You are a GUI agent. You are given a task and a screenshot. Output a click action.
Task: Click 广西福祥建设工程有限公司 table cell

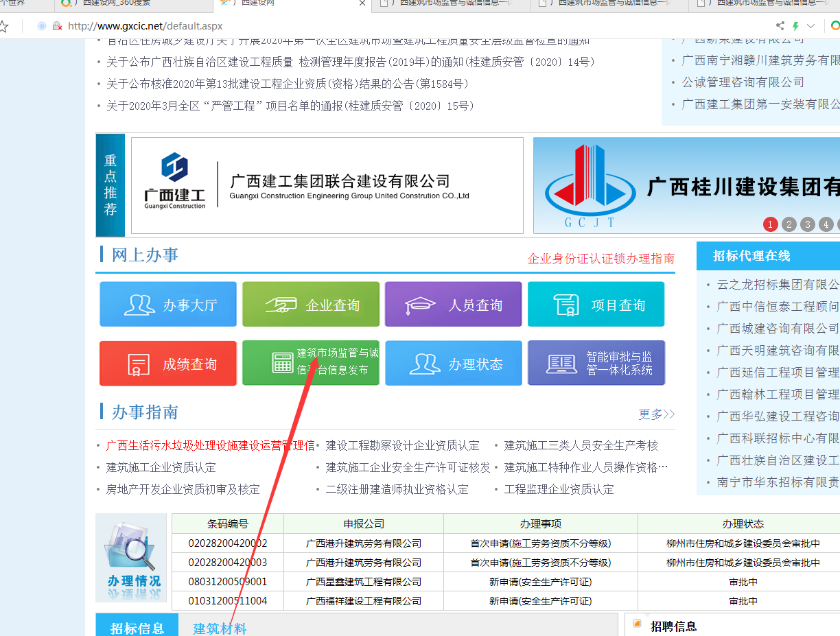click(x=364, y=601)
